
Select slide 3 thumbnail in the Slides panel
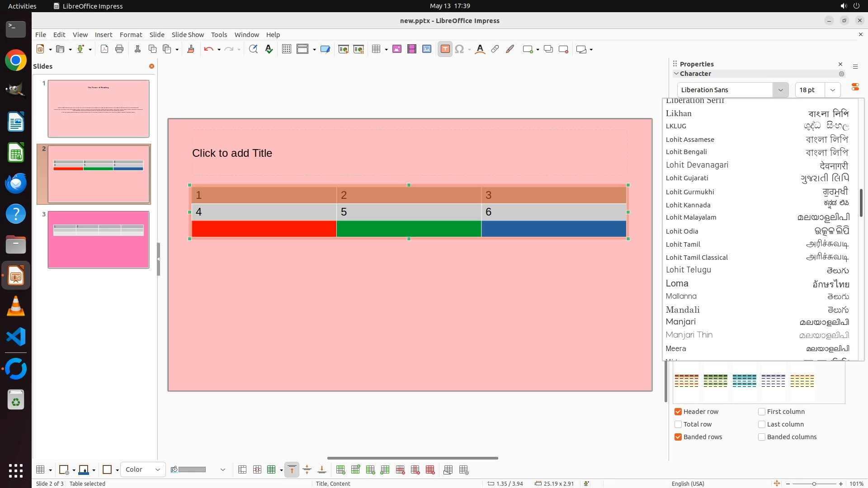coord(99,239)
